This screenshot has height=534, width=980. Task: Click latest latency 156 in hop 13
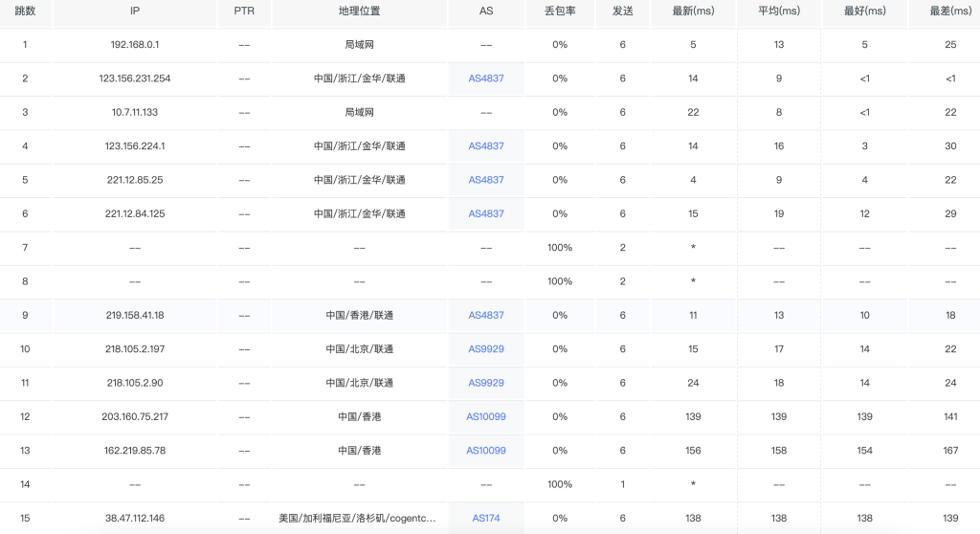[693, 450]
